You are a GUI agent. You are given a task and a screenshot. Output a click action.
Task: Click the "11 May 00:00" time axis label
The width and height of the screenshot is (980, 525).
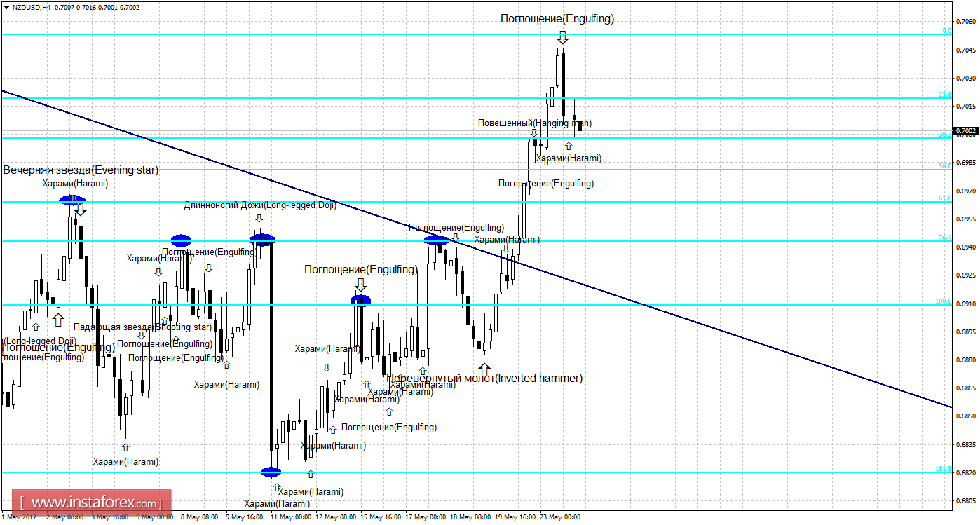point(290,517)
